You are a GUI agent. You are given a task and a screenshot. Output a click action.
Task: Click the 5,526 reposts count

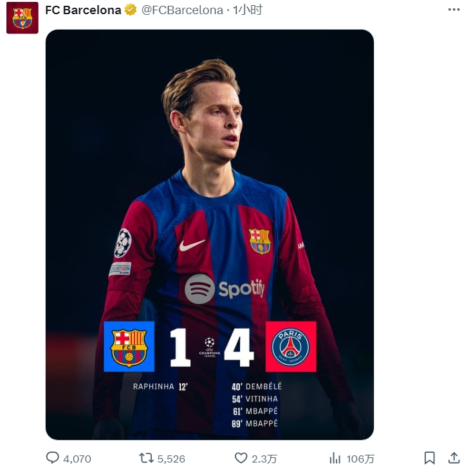click(171, 459)
